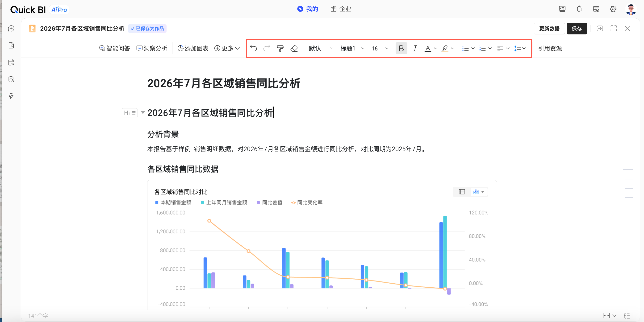Enter fullscreen mode for the document
This screenshot has height=322, width=644.
(x=614, y=29)
